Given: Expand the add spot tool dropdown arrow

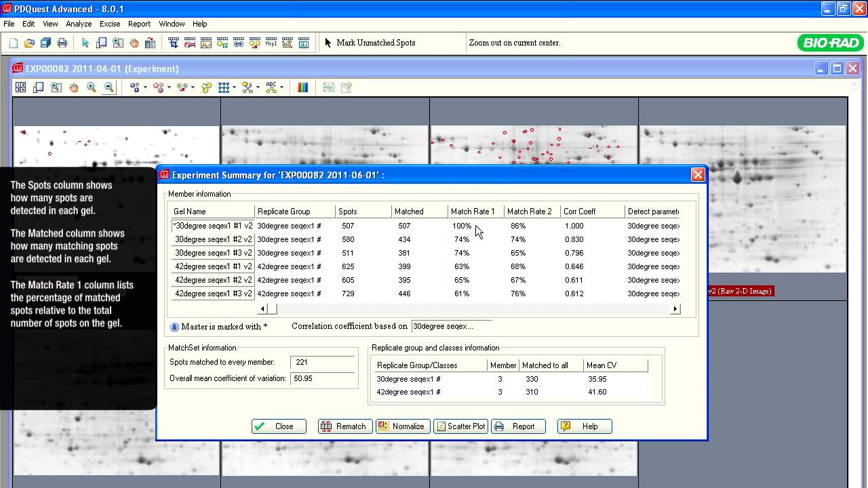Looking at the screenshot, I should [145, 87].
